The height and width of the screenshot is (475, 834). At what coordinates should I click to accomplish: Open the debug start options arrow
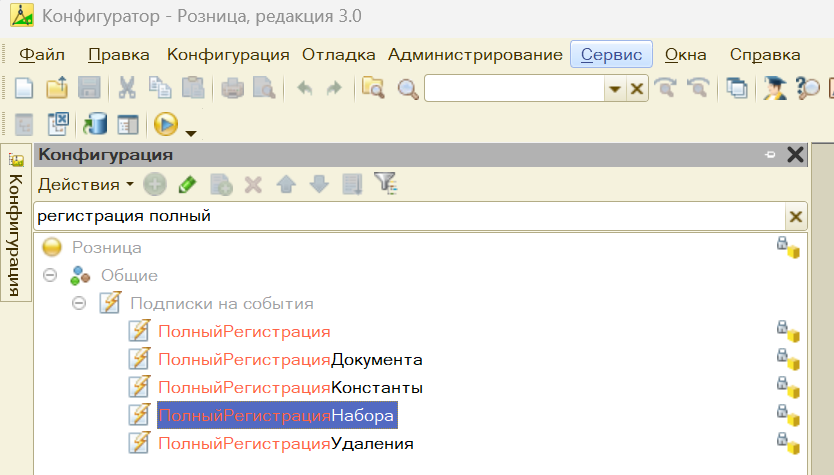(x=190, y=134)
